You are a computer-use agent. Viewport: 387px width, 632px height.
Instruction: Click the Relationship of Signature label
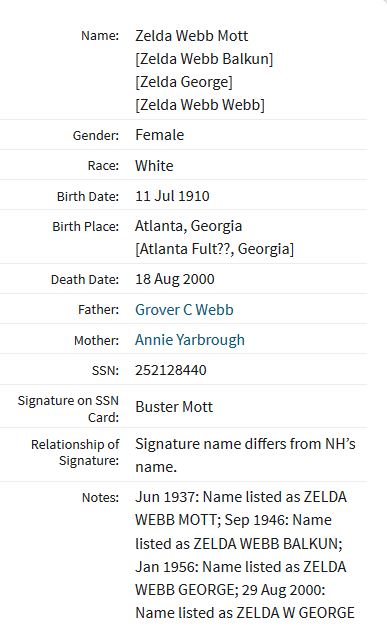point(75,452)
